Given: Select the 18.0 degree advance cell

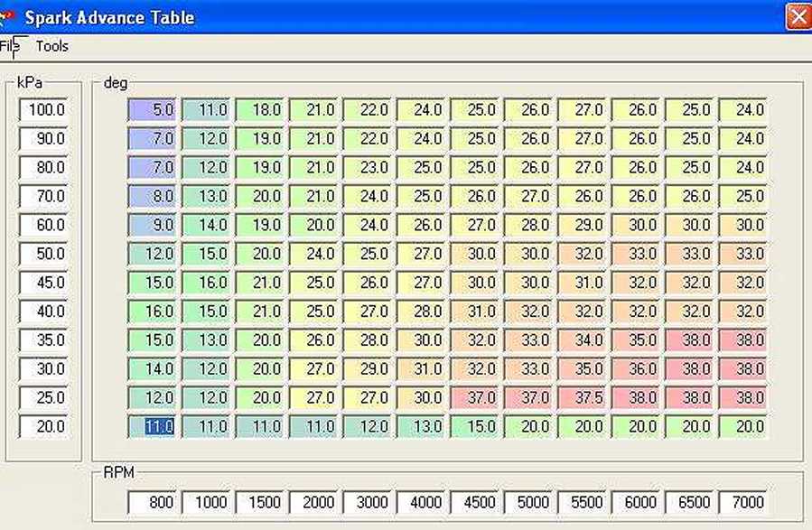Looking at the screenshot, I should (261, 110).
